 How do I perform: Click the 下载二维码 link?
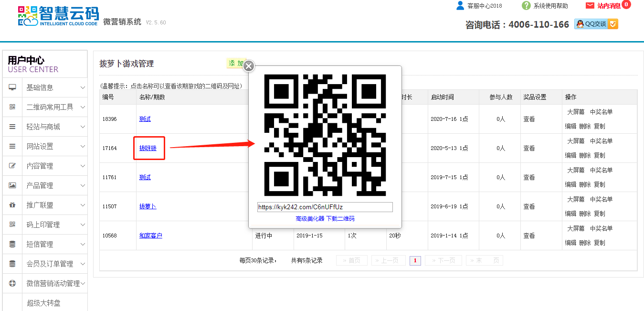340,218
